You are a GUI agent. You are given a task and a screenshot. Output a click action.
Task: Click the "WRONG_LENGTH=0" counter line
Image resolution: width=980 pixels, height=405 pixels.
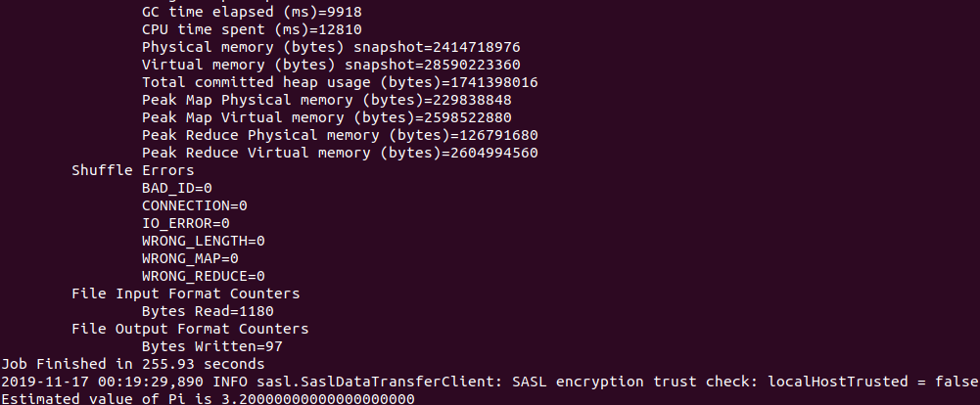[x=204, y=241]
